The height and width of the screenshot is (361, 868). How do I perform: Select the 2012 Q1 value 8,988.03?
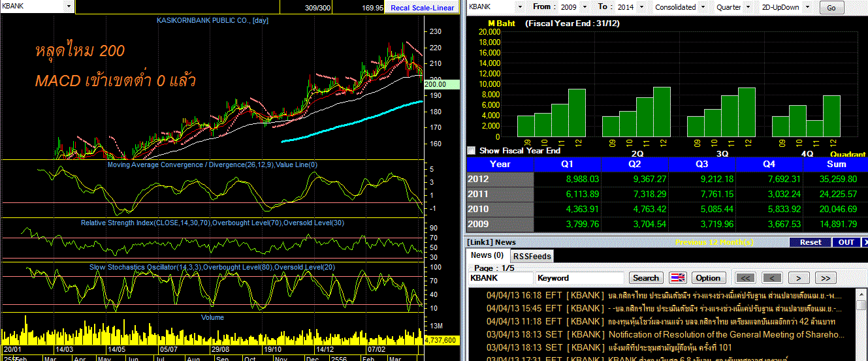[583, 179]
